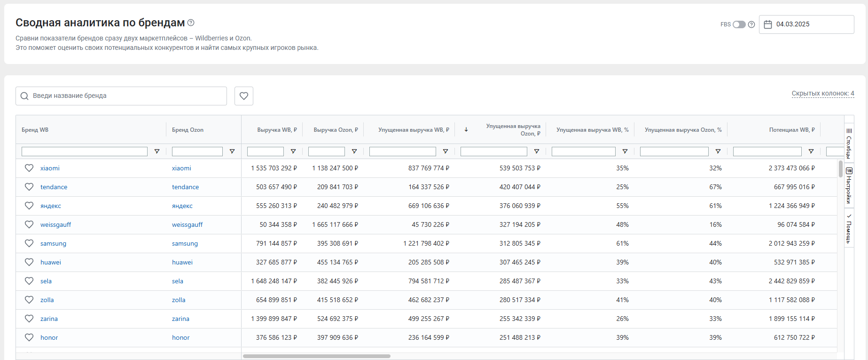Open the honor Ozon brand link

pos(181,337)
